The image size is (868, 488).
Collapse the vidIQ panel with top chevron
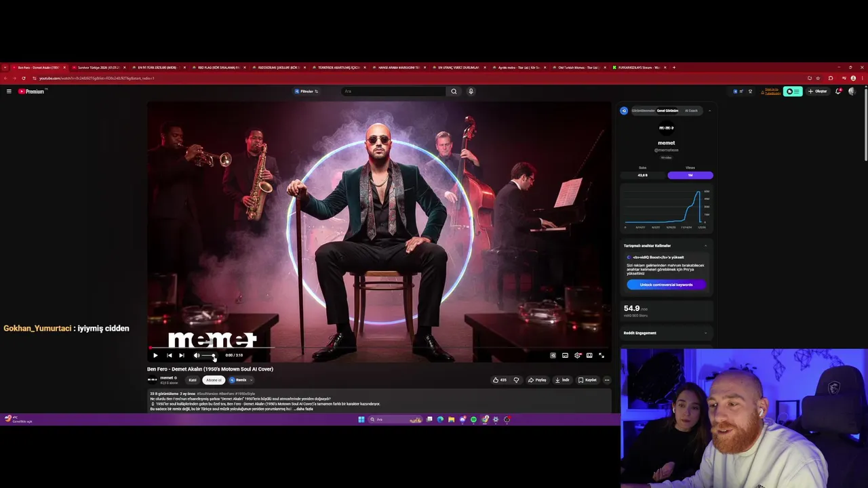(709, 110)
